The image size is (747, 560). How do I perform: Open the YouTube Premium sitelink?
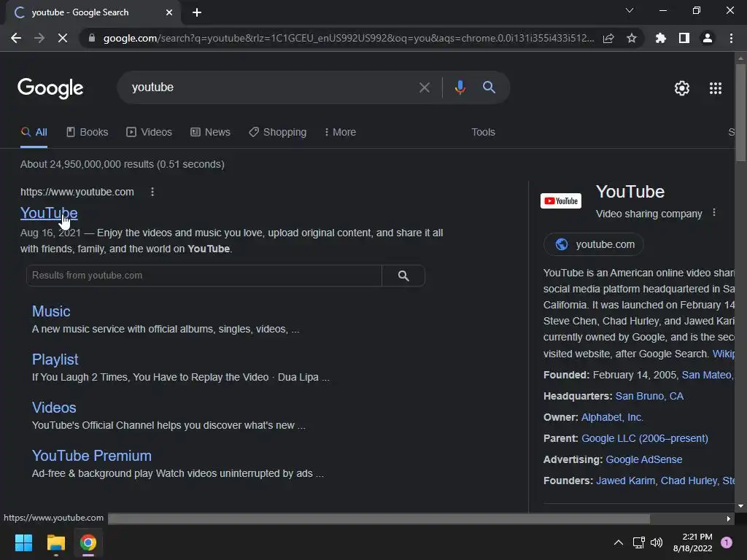pos(91,456)
